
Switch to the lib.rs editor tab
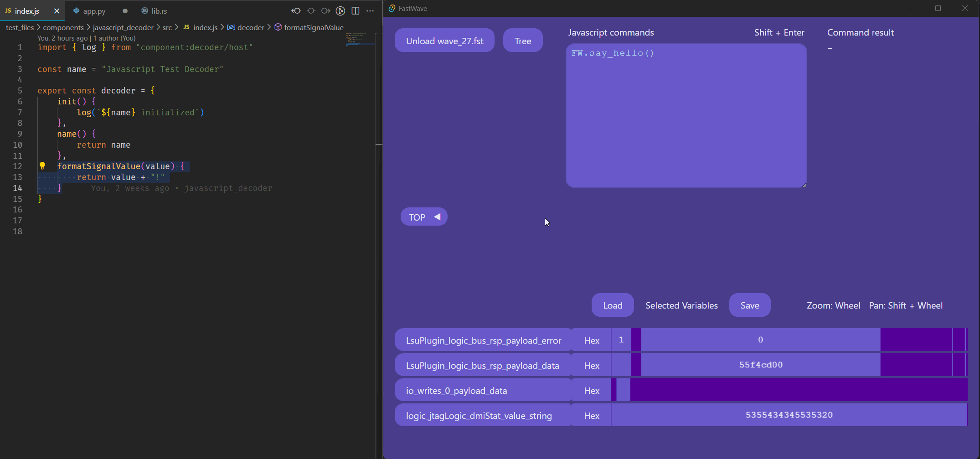point(154,11)
